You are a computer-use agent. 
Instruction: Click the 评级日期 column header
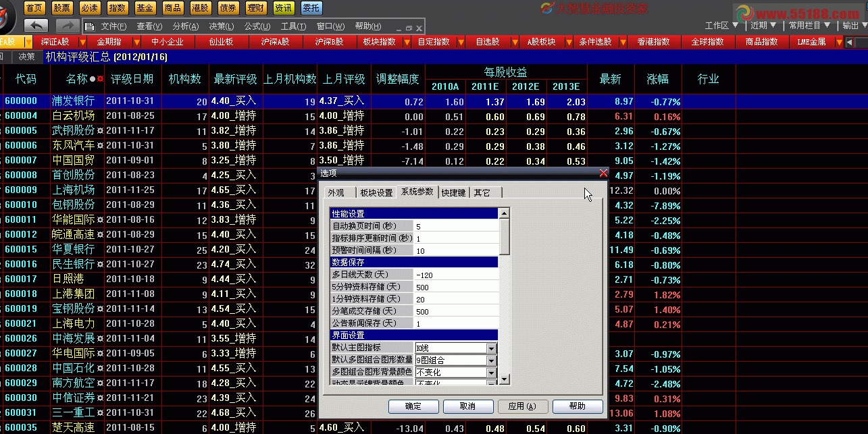point(132,79)
